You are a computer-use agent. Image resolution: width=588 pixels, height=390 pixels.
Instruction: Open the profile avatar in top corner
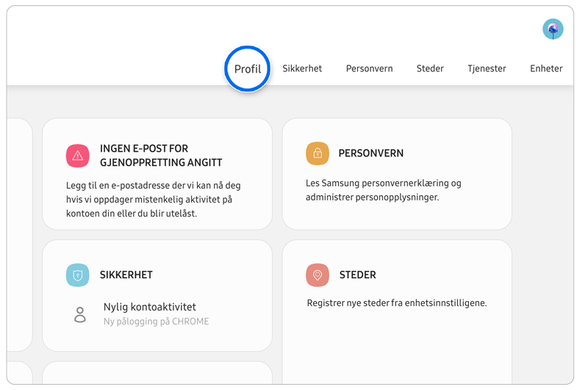point(553,29)
